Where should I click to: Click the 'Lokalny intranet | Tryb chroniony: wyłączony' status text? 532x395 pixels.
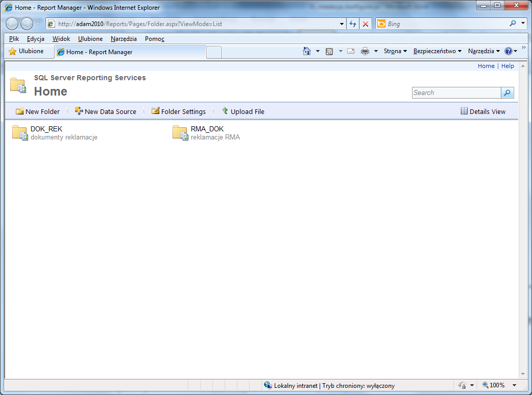334,386
